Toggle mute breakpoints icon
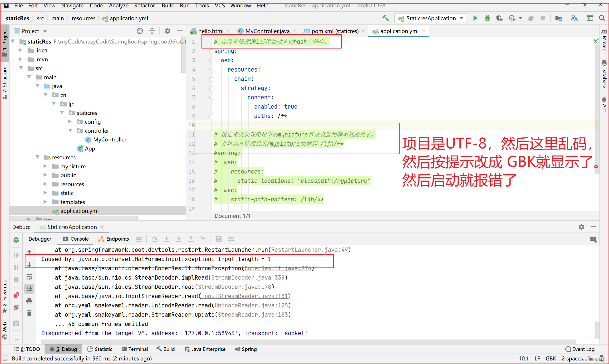609x364 pixels. tap(16, 307)
